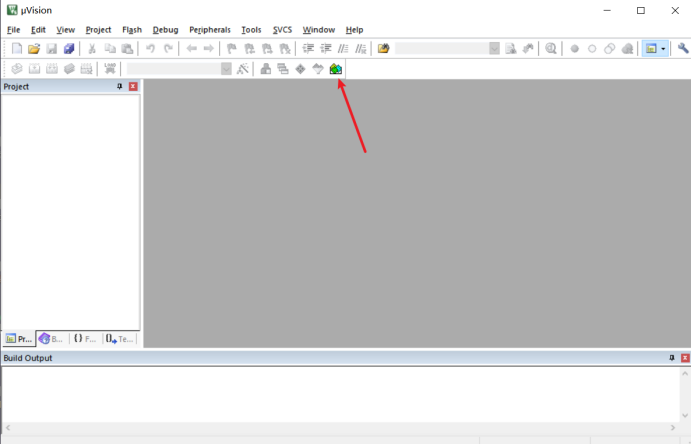Click the Undo arrow icon
Image resolution: width=692 pixels, height=444 pixels.
pos(150,49)
